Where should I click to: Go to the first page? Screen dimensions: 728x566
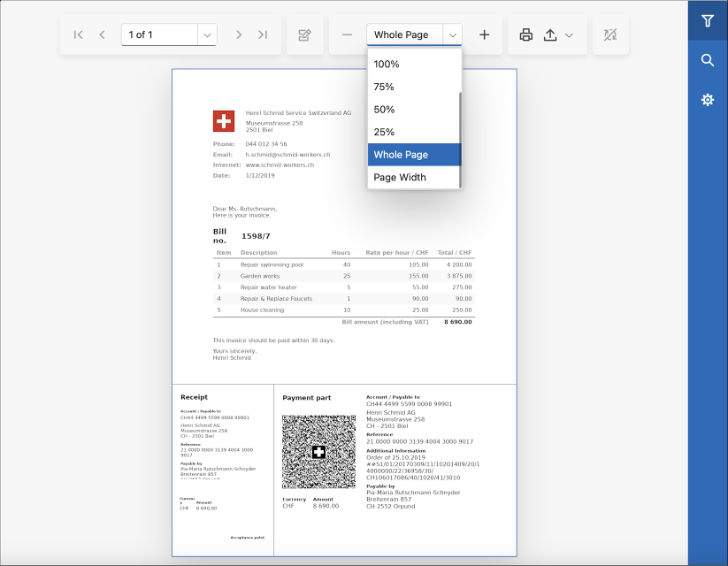coord(78,34)
